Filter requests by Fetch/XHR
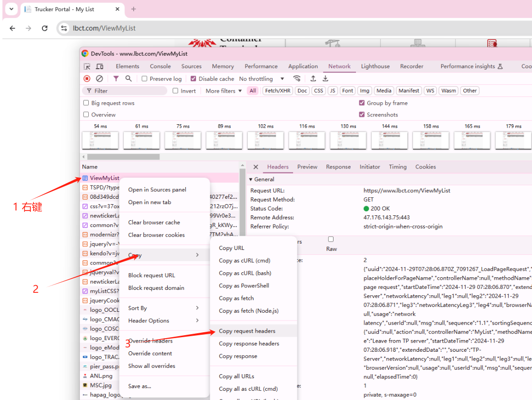The image size is (532, 400). pos(277,91)
